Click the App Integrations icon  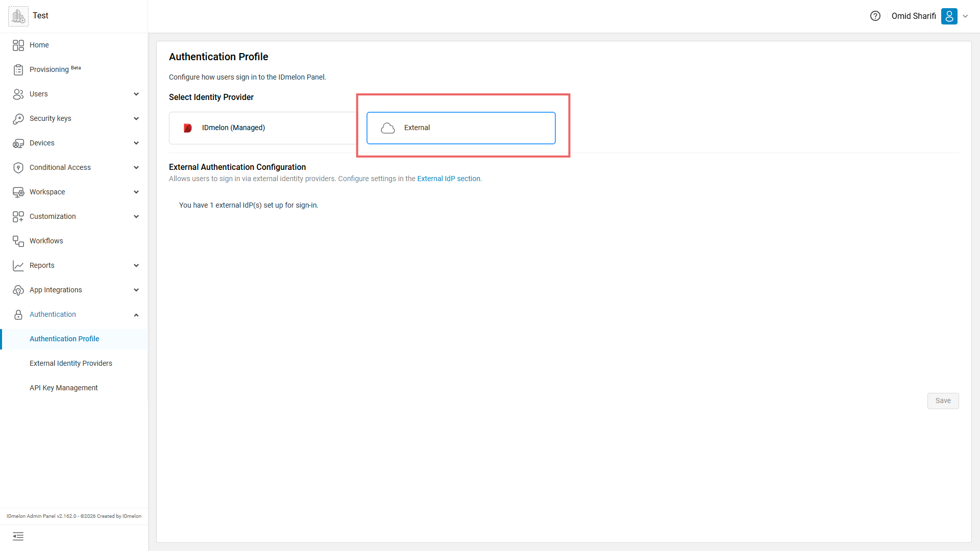click(x=18, y=290)
